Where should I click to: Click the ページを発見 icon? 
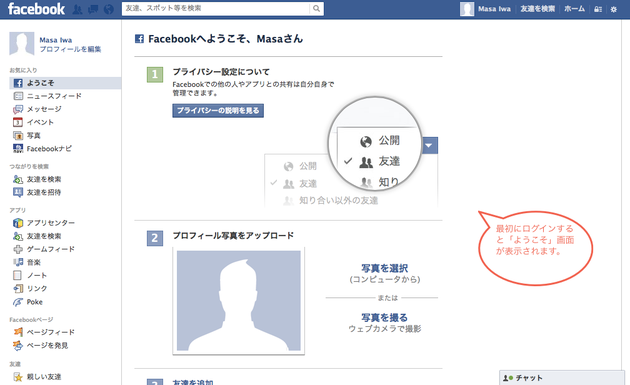pyautogui.click(x=18, y=346)
